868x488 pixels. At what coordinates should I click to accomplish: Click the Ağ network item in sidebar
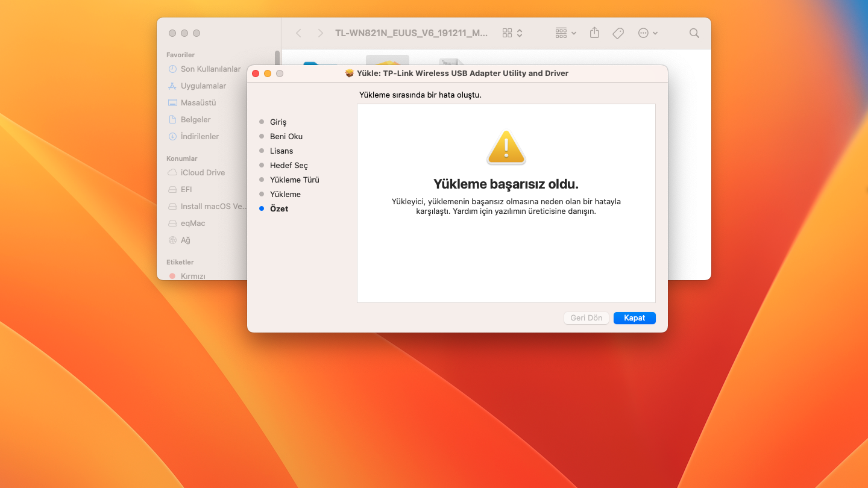[x=185, y=240]
